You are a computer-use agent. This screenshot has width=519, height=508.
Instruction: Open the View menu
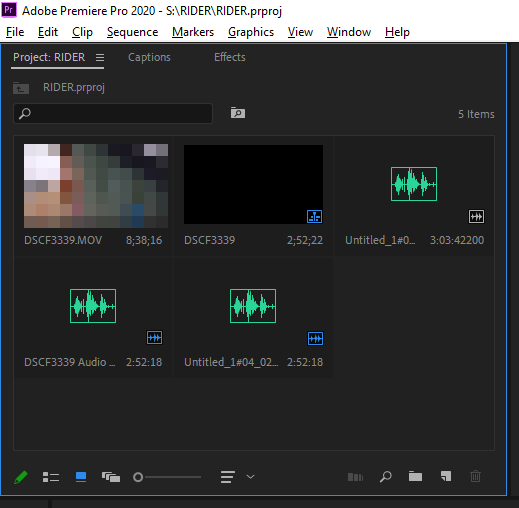click(x=300, y=32)
